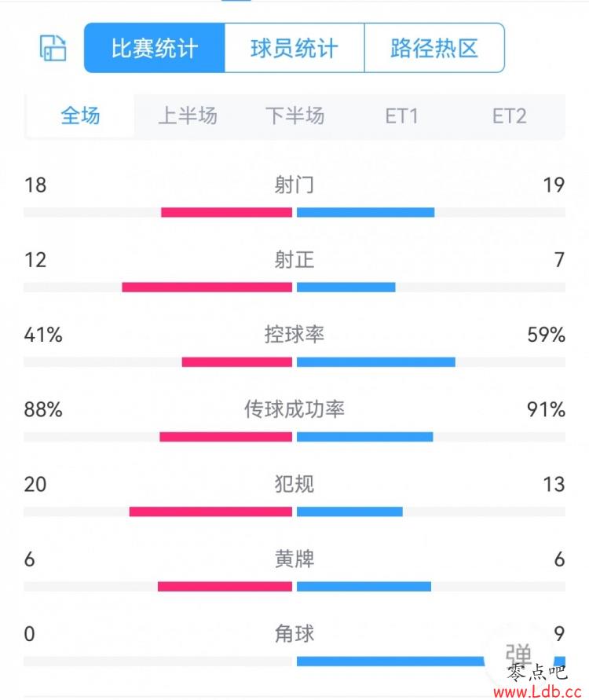Tap the 控球率 blue bar
589x700 pixels.
(x=376, y=362)
